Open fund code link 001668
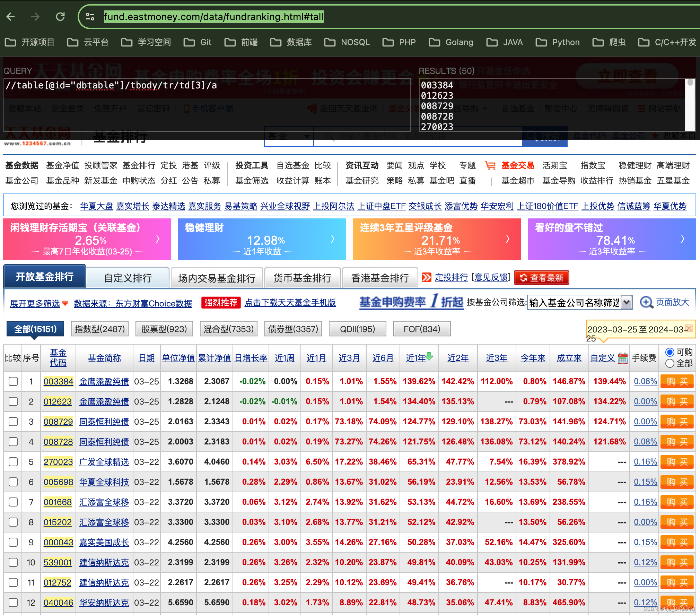 [58, 502]
